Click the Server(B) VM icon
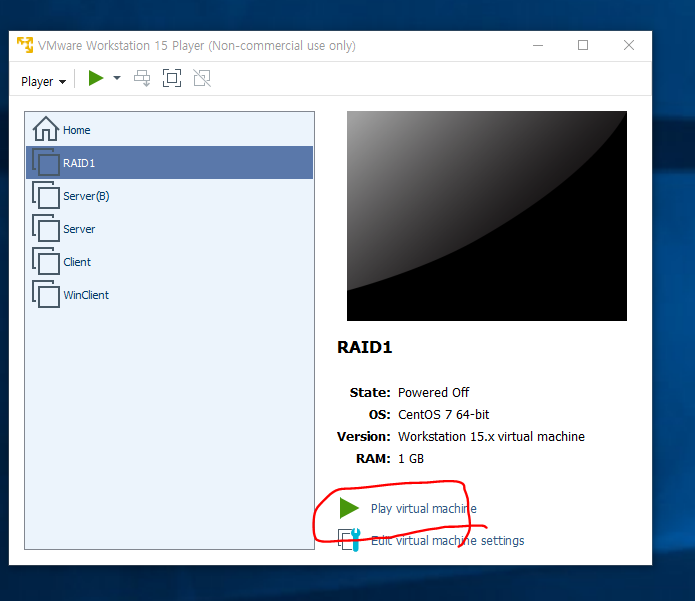Viewport: 695px width, 601px height. pos(46,195)
